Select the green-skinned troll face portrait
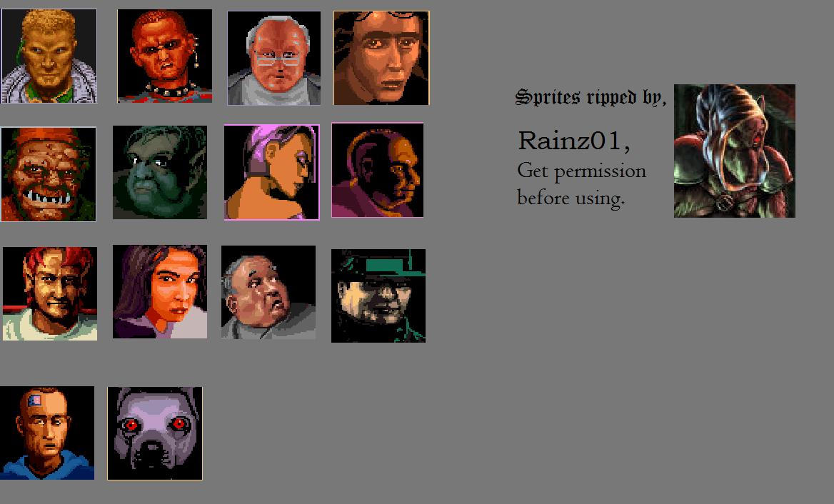The height and width of the screenshot is (504, 834). pyautogui.click(x=159, y=172)
